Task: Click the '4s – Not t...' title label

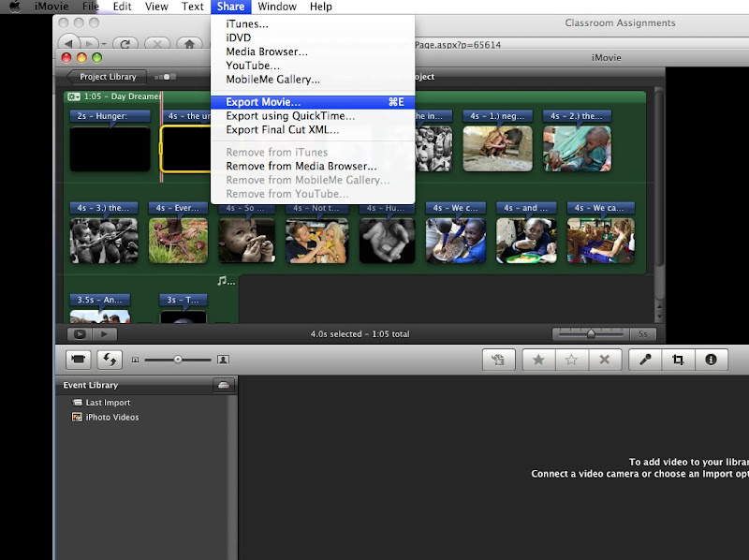Action: click(x=316, y=208)
